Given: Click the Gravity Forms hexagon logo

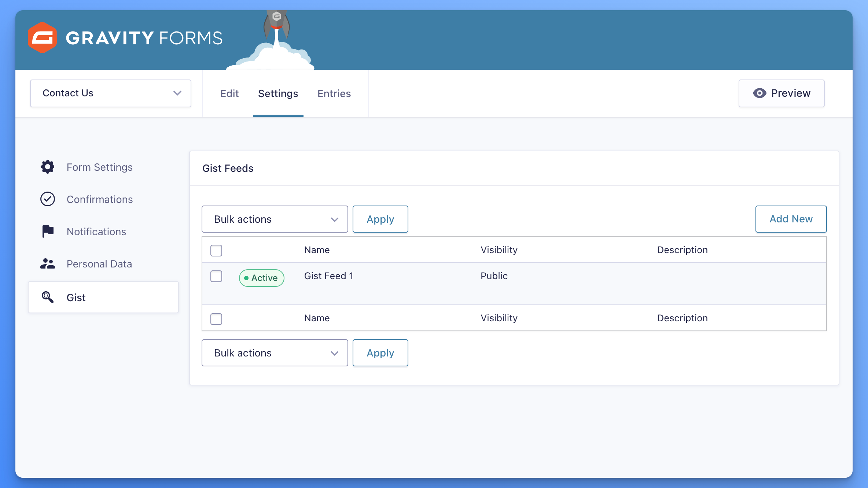Looking at the screenshot, I should click(43, 38).
